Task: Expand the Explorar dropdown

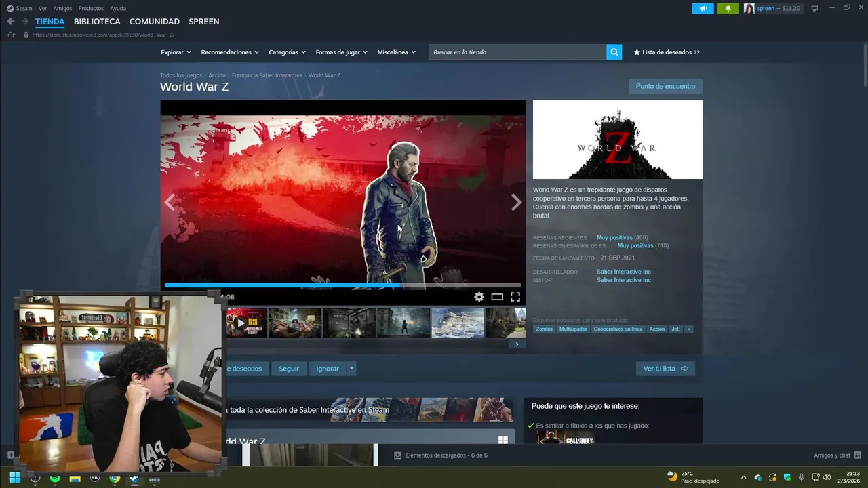Action: click(x=176, y=52)
